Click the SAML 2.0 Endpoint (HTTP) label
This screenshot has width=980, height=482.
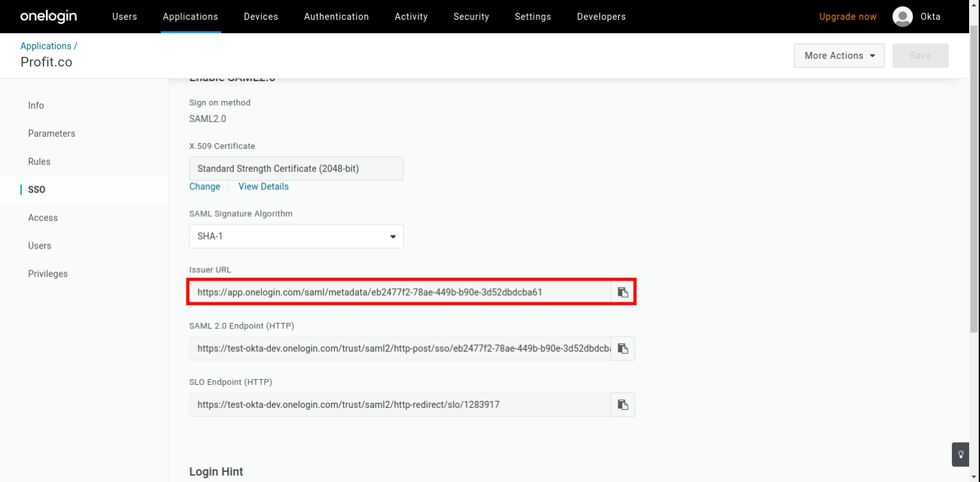pyautogui.click(x=241, y=326)
